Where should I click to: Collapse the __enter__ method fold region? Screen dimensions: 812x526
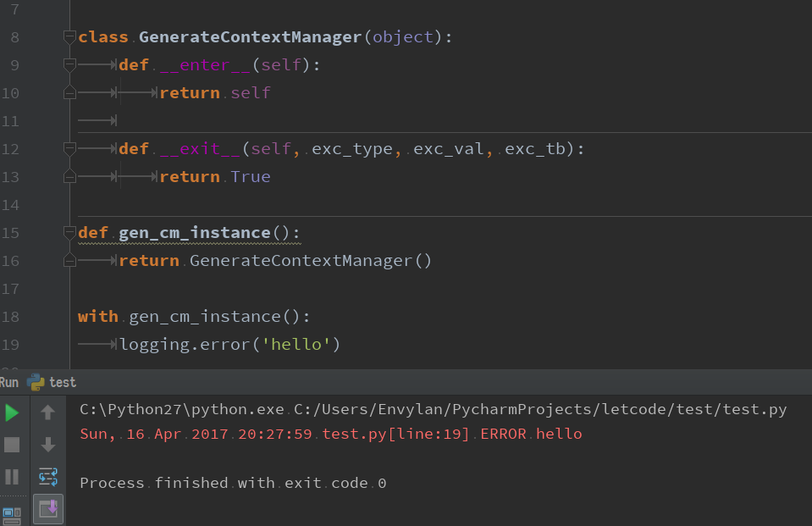68,62
